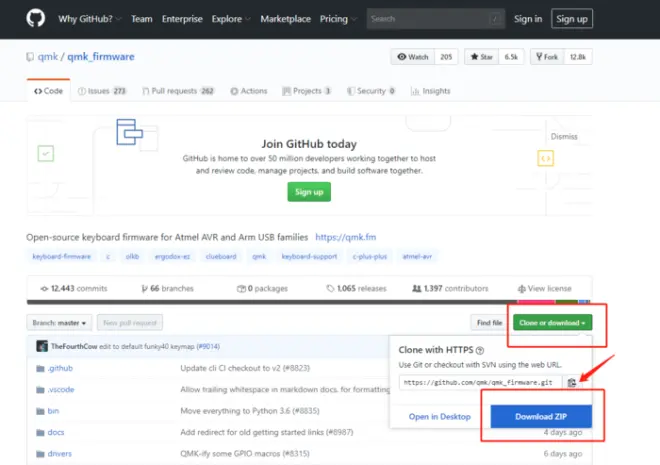Watch the repository
Image resolution: width=660 pixels, height=465 pixels.
[x=412, y=57]
